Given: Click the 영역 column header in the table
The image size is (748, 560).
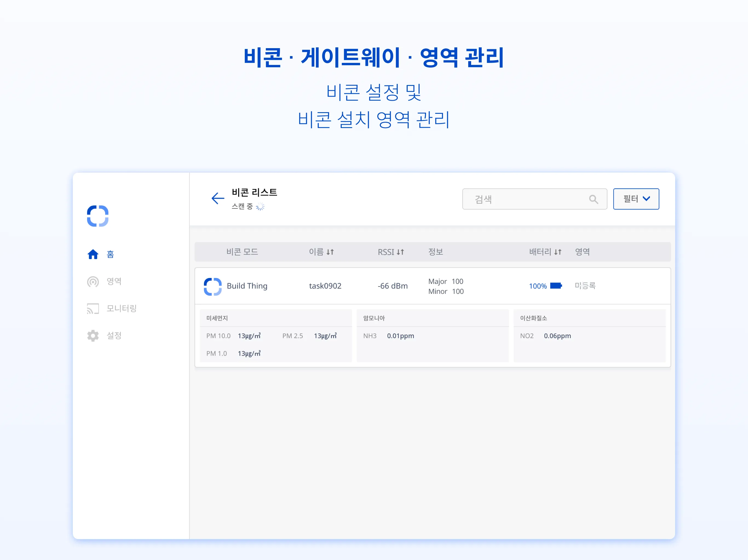Looking at the screenshot, I should click(x=582, y=252).
